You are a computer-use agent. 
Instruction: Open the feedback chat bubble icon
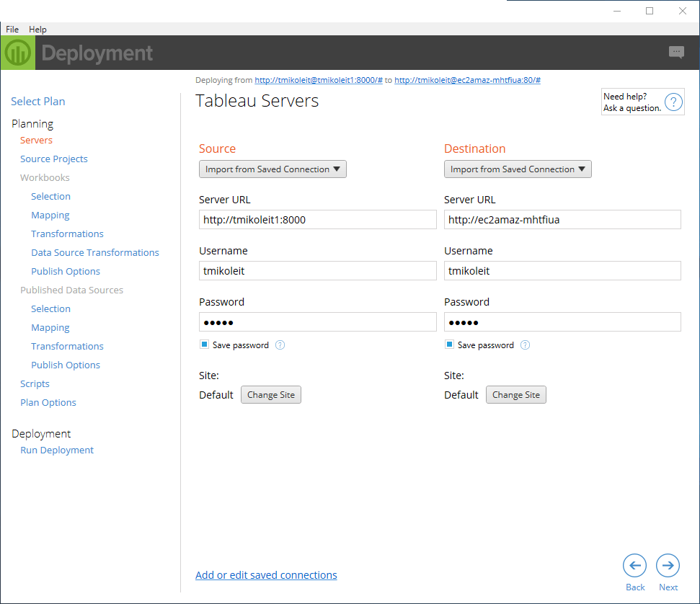pyautogui.click(x=676, y=52)
